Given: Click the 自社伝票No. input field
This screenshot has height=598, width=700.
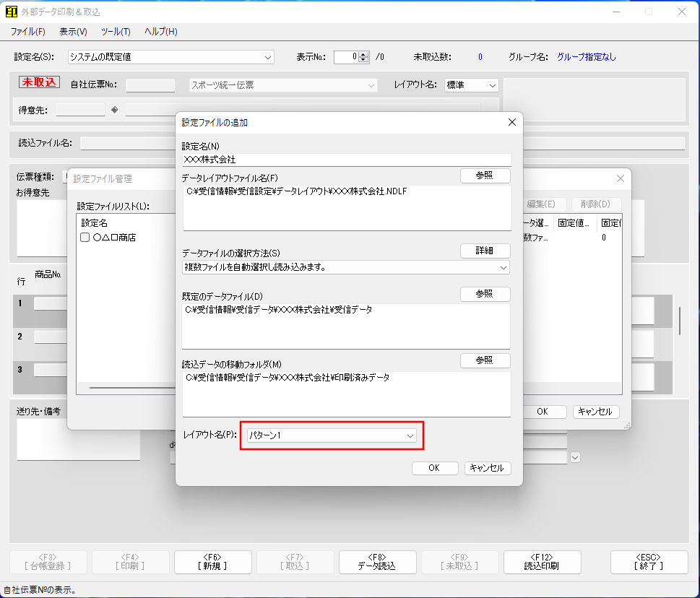Looking at the screenshot, I should pyautogui.click(x=150, y=84).
